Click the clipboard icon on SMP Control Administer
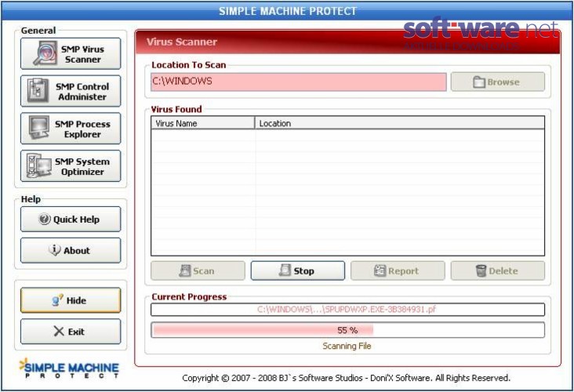The width and height of the screenshot is (574, 392). click(38, 90)
